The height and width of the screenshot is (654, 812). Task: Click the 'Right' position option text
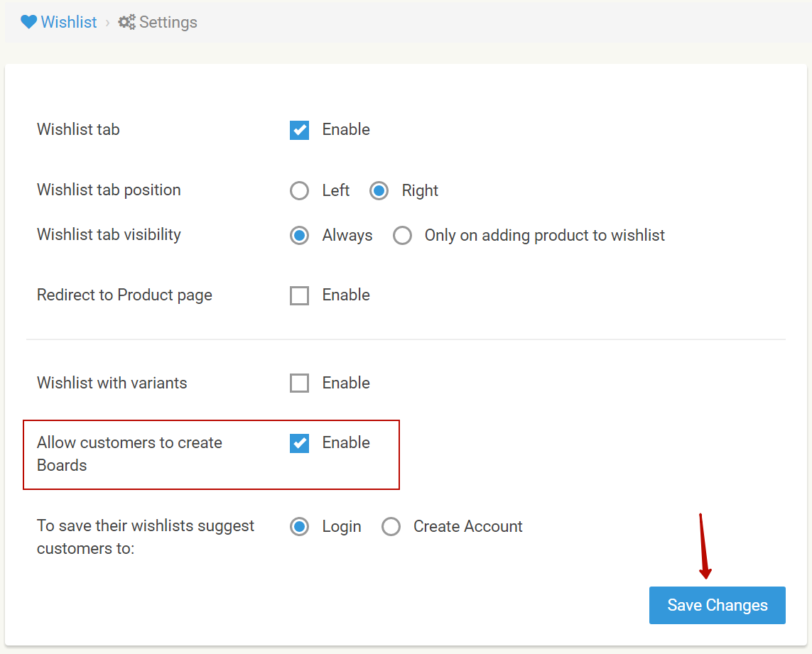[x=420, y=191]
